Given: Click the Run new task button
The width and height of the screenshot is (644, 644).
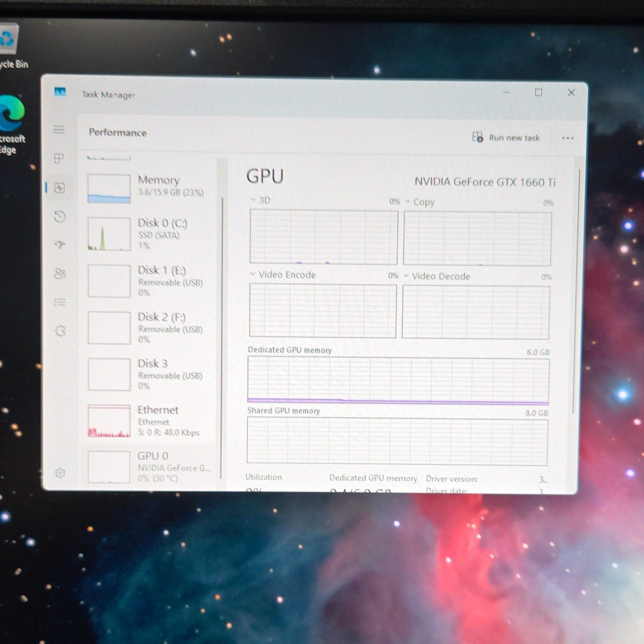Looking at the screenshot, I should click(x=506, y=138).
